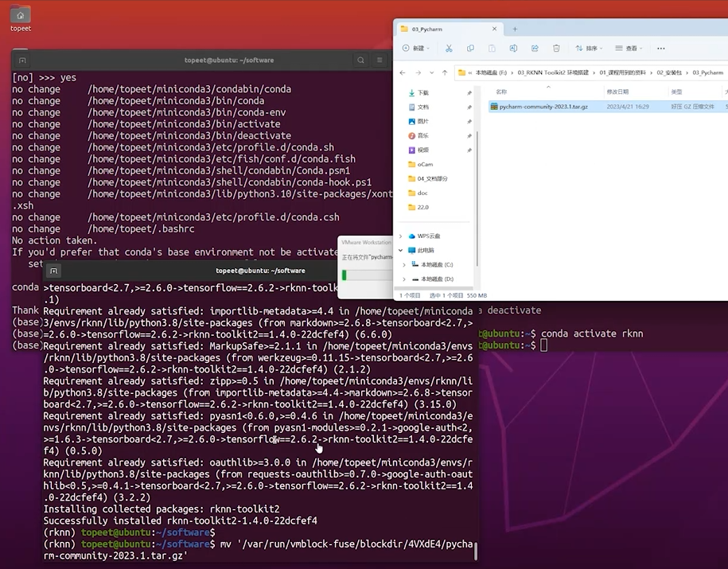Image resolution: width=728 pixels, height=569 pixels.
Task: Click Copy icon in Explorer toolbar
Action: click(x=470, y=49)
